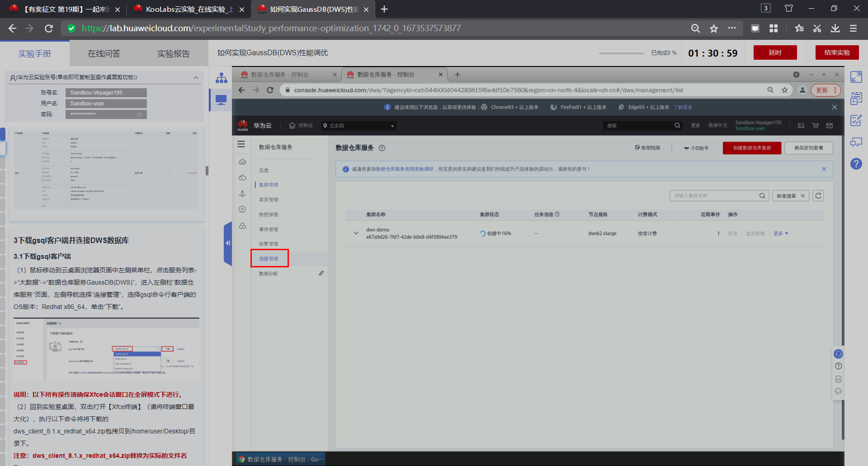Click the fullscreen expand icon in right sidebar
868x466 pixels.
click(856, 77)
